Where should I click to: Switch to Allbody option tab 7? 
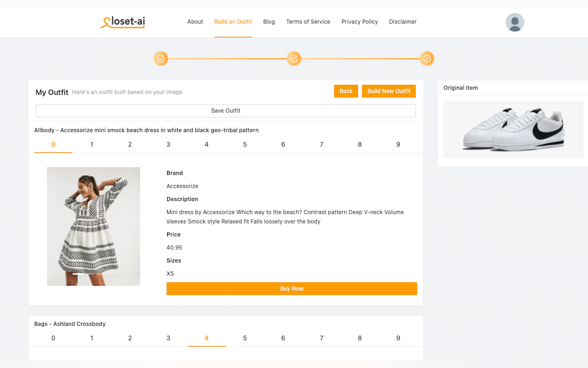(321, 144)
